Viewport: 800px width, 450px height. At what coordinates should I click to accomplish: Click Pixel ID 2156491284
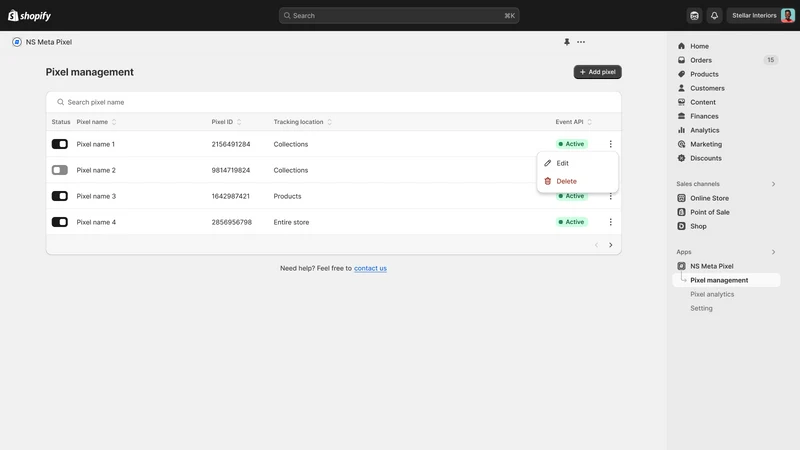coord(231,144)
